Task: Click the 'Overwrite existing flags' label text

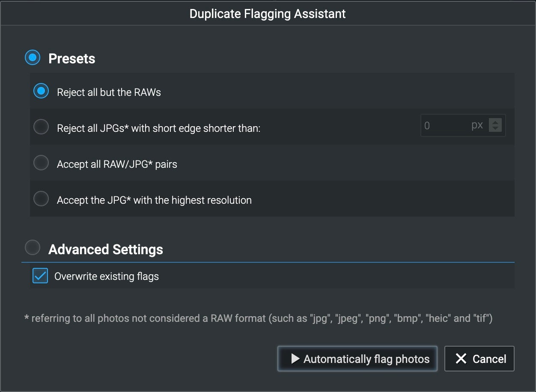Action: coord(107,276)
